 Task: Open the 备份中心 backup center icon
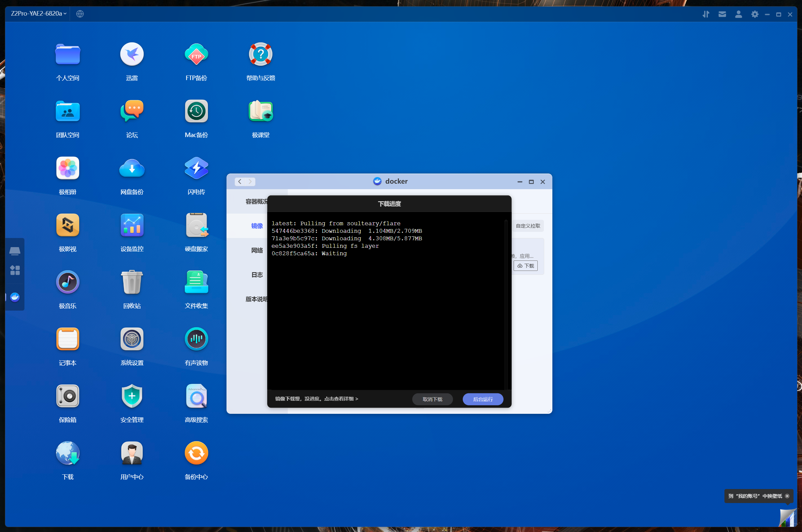(x=196, y=453)
